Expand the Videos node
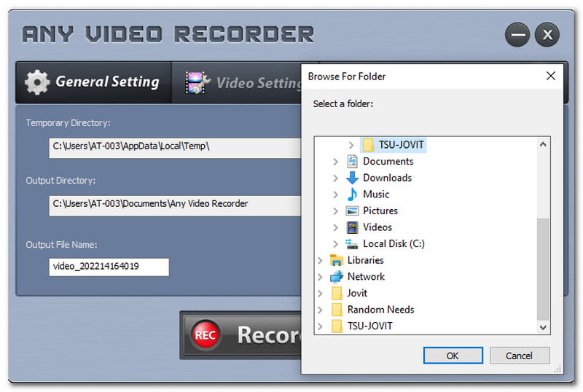 pyautogui.click(x=335, y=227)
